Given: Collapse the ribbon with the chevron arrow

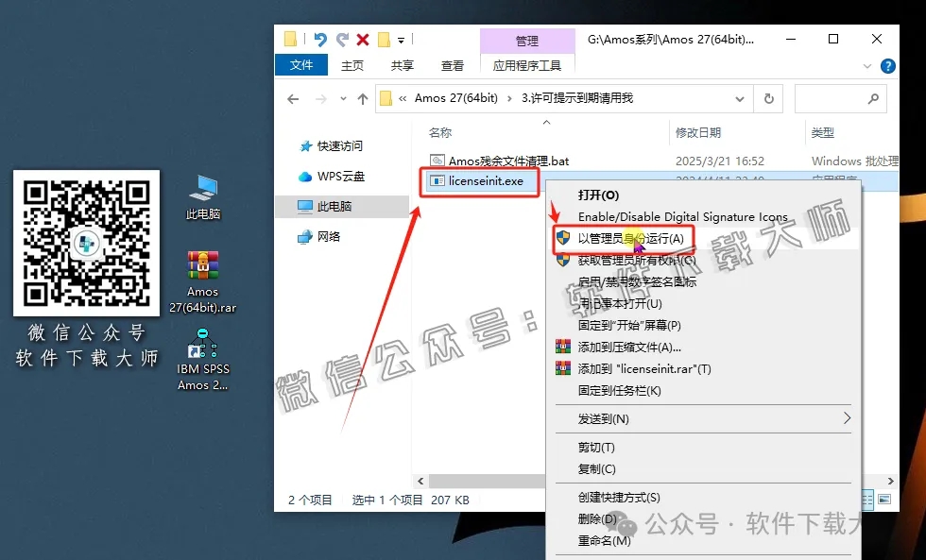Looking at the screenshot, I should pos(866,65).
